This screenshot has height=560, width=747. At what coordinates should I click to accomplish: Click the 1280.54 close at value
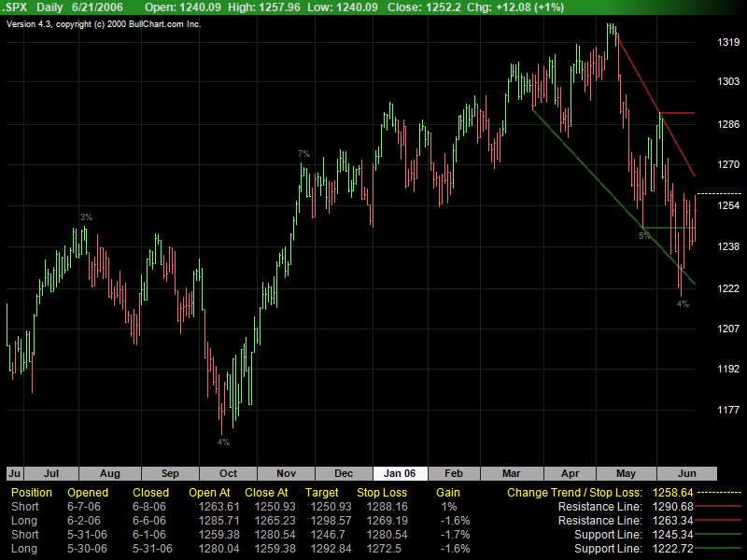275,535
